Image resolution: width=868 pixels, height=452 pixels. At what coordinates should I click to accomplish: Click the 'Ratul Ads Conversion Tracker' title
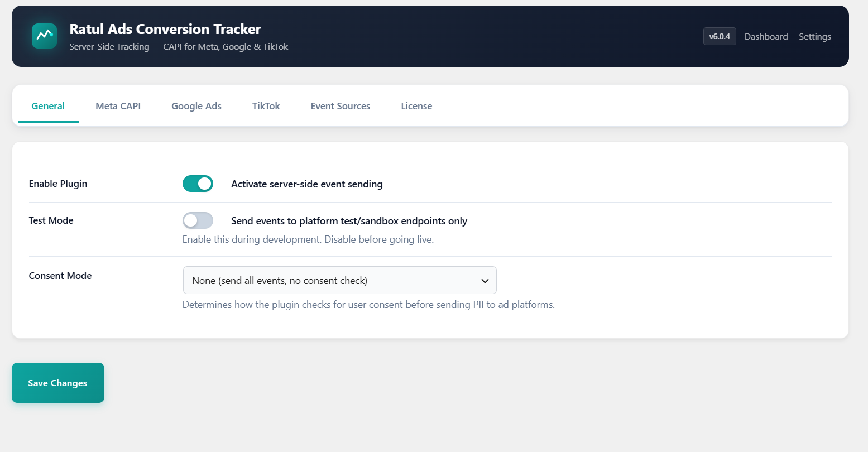click(x=165, y=29)
